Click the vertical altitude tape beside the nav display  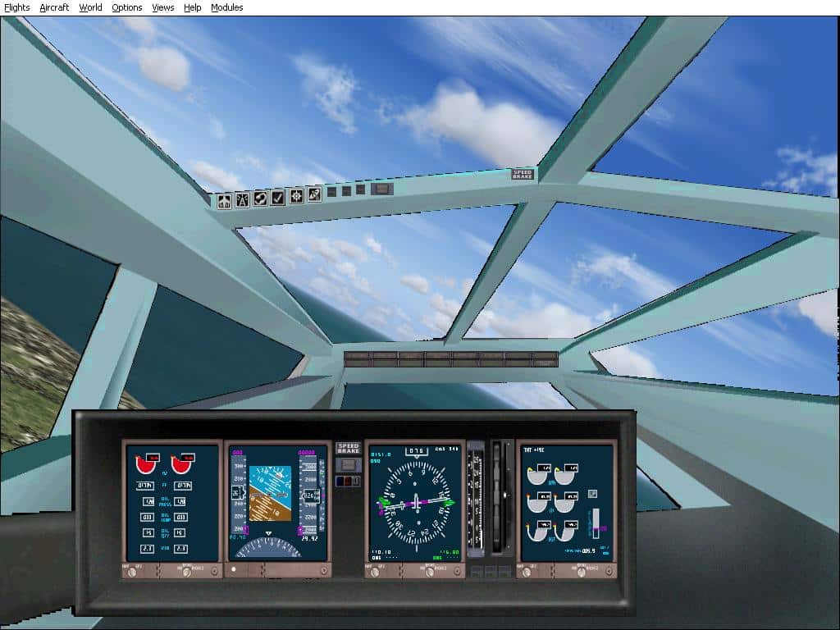coord(474,496)
